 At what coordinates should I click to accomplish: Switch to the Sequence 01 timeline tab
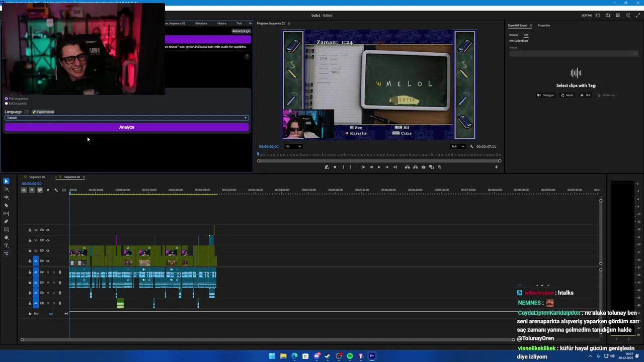tap(37, 177)
